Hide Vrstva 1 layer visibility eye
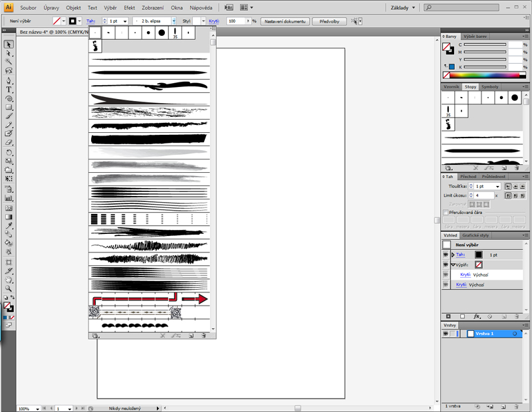 coord(446,334)
